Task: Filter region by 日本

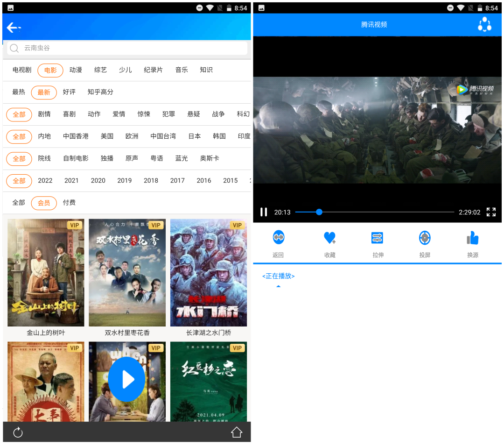Action: (195, 136)
